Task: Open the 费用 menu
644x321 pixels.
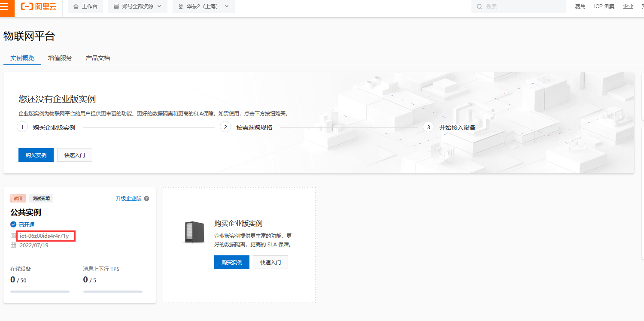Action: [x=580, y=6]
